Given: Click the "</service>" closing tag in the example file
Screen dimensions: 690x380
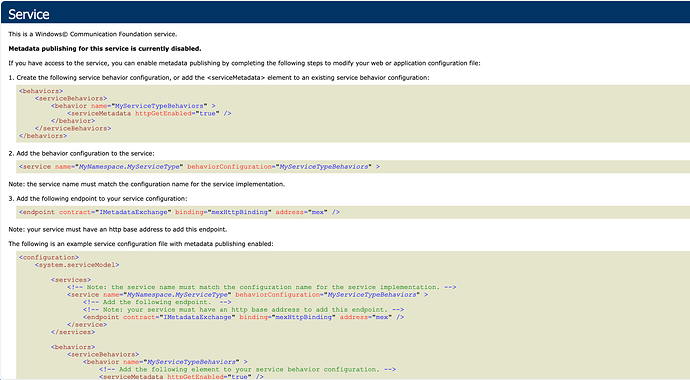Looking at the screenshot, I should click(x=87, y=325).
